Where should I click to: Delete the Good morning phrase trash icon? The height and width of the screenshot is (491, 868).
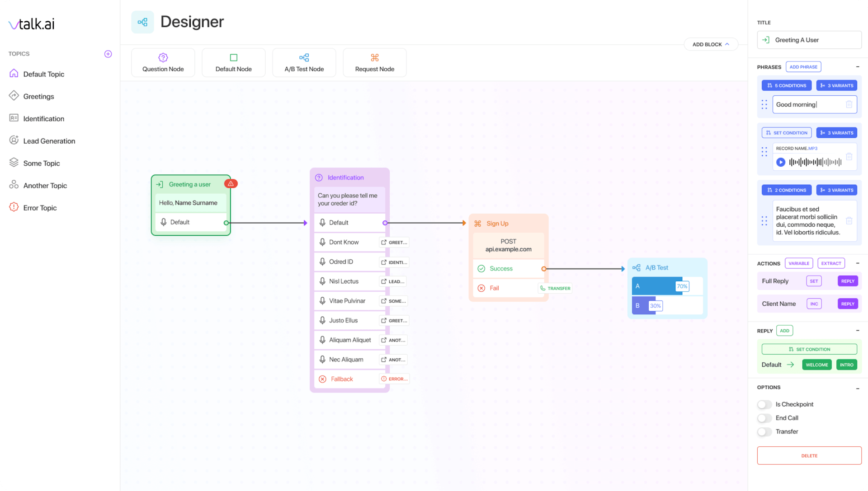click(849, 104)
